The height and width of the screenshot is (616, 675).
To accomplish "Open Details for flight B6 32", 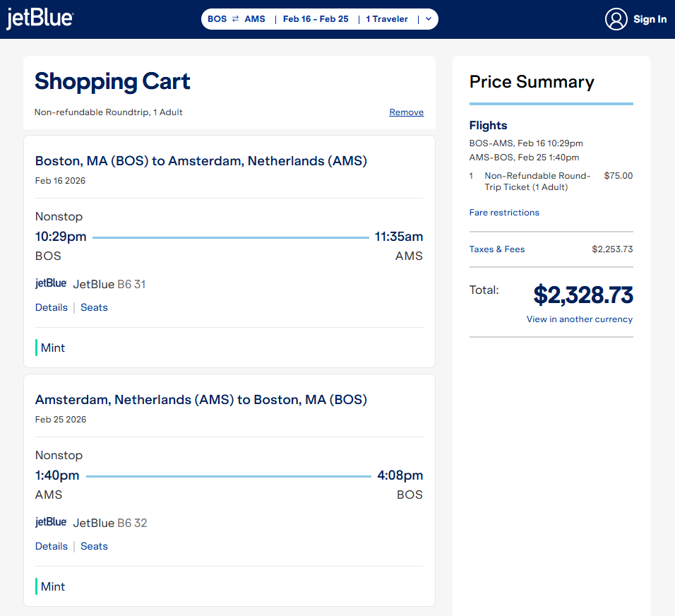I will (x=52, y=546).
